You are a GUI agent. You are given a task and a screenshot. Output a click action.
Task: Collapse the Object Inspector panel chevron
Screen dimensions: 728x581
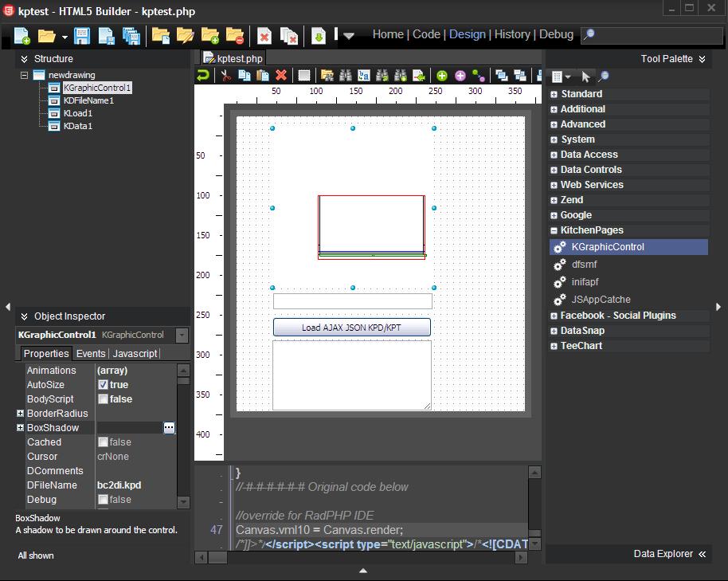24,316
